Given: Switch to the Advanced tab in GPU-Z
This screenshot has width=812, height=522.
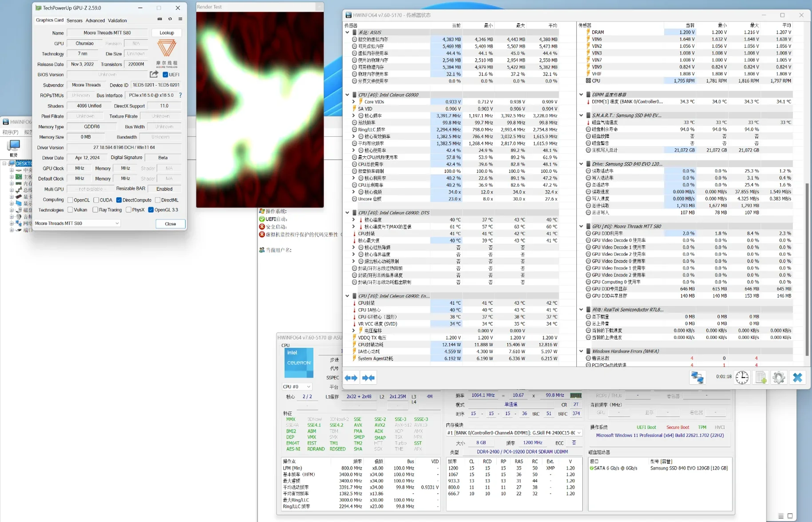Looking at the screenshot, I should [95, 20].
